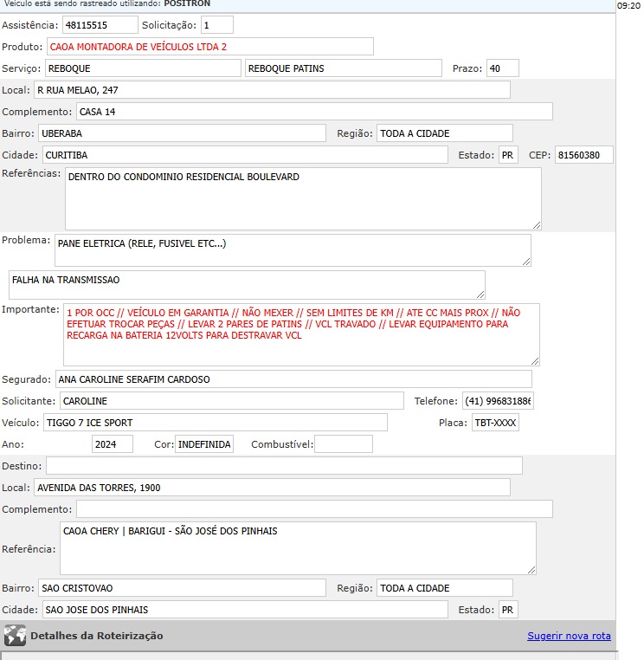This screenshot has width=644, height=660.
Task: Select the destination Bairro field SAO CRISTOVAO
Action: click(182, 588)
